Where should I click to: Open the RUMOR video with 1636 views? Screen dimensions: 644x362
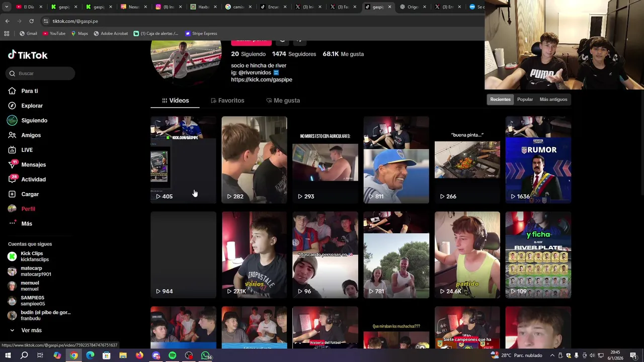pyautogui.click(x=538, y=160)
